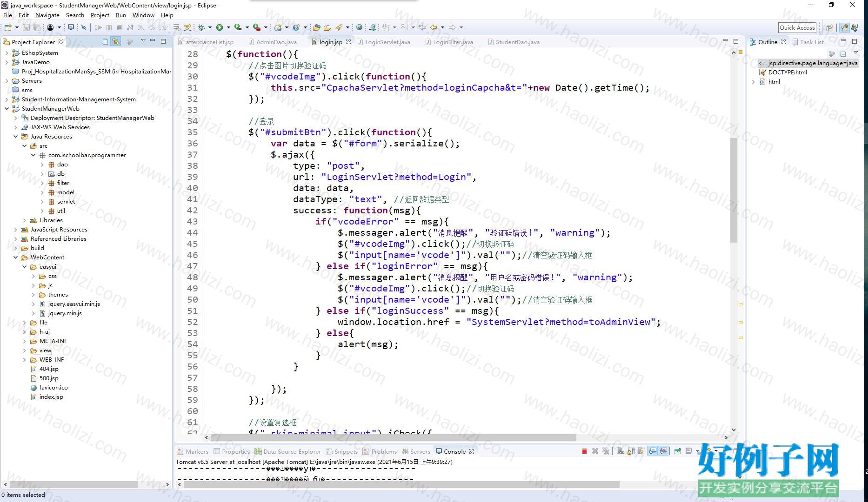Open the Project menu
The height and width of the screenshot is (502, 868).
(x=100, y=15)
